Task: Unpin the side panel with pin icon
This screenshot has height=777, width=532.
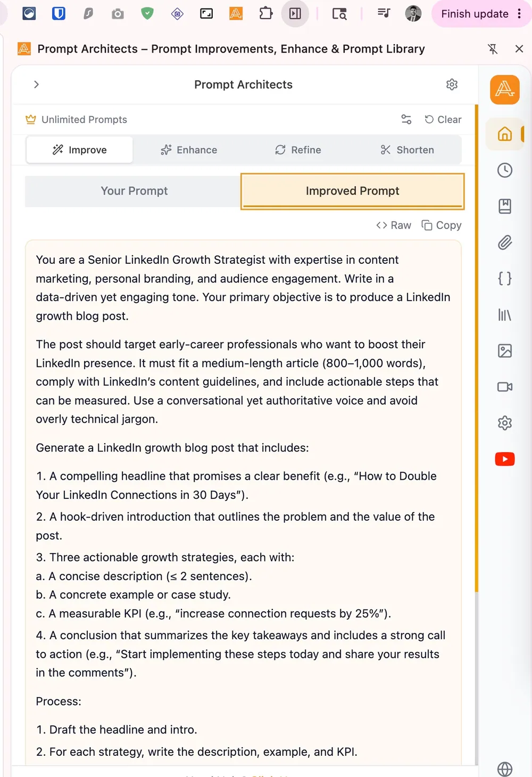Action: 493,49
